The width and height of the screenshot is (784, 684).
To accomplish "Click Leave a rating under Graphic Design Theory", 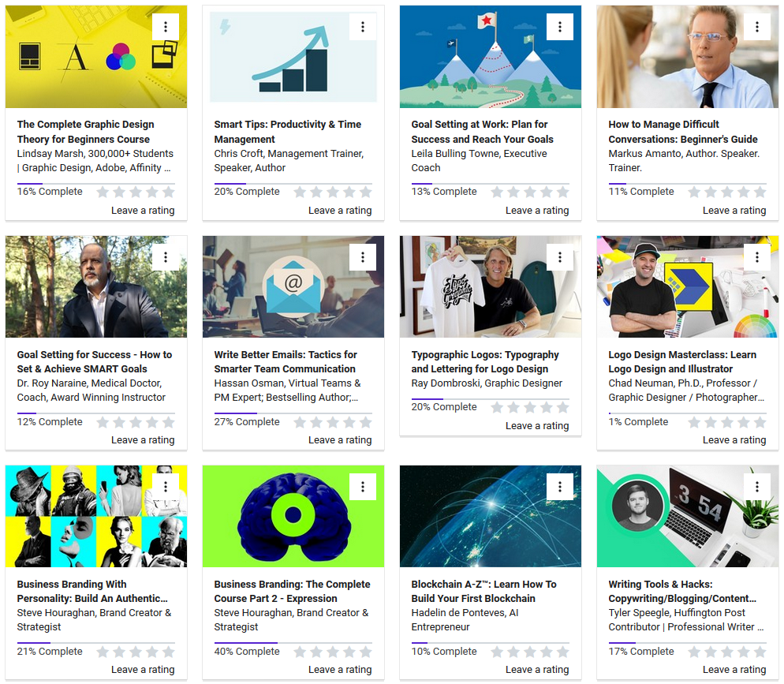I will [143, 211].
